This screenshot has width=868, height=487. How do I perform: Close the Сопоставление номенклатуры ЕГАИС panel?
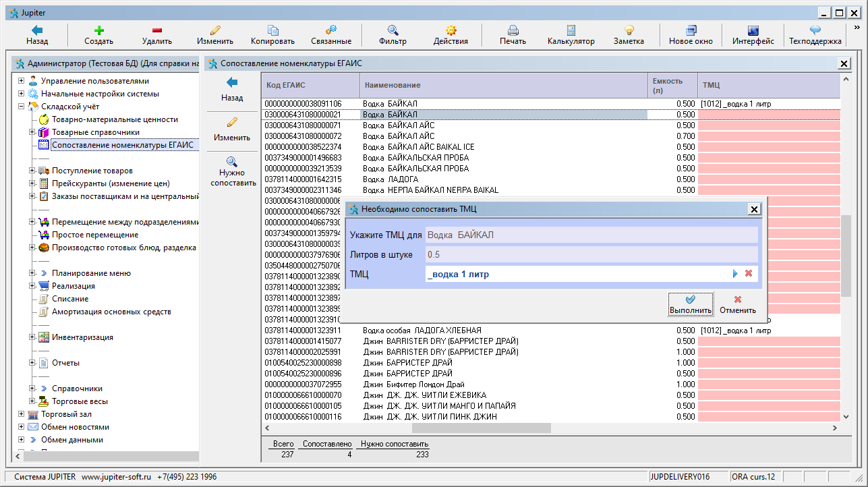844,63
